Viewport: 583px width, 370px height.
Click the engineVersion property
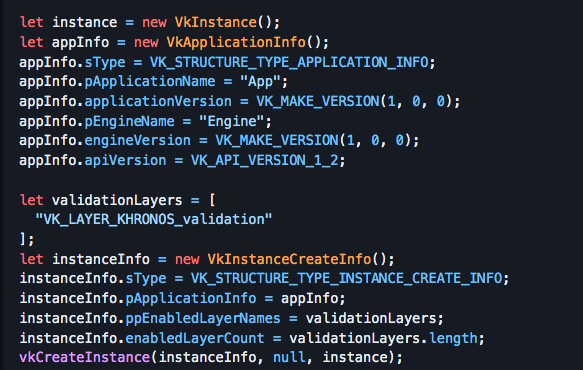(138, 141)
